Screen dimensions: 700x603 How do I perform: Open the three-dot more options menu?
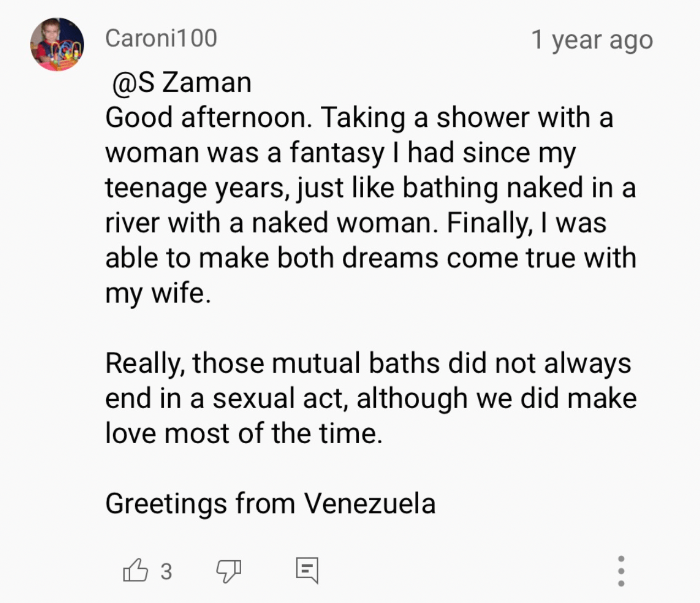[x=621, y=571]
